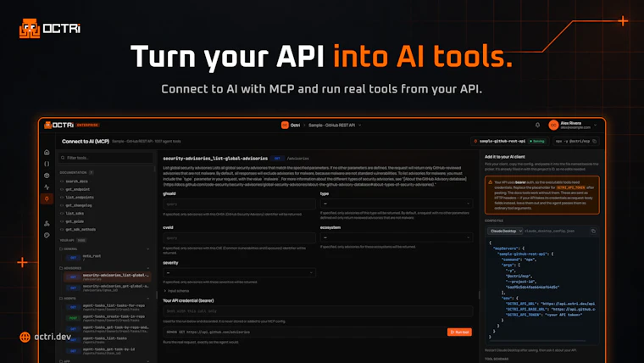Click the API credential bearer field
This screenshot has width=644, height=363.
tap(318, 311)
